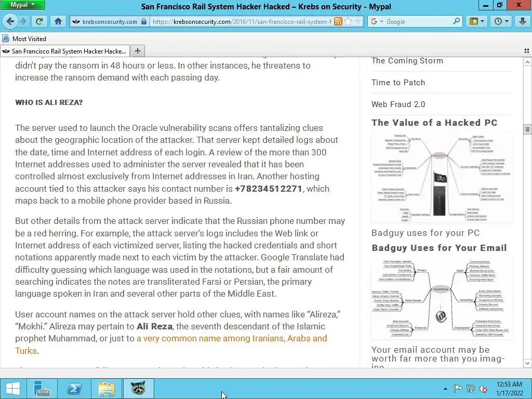Open The Value of a Hacked PC heading
Image resolution: width=532 pixels, height=399 pixels.
click(434, 123)
